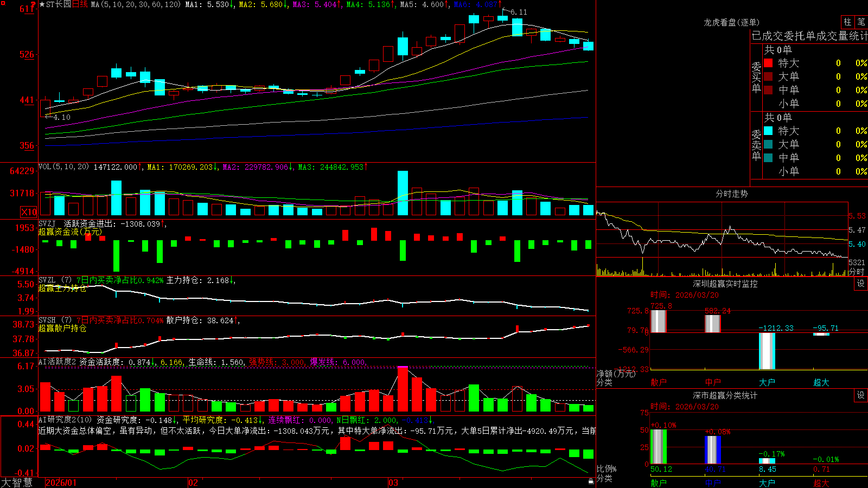Click the 深市超赢分类统计 panel title
The image size is (868, 488).
coord(725,395)
